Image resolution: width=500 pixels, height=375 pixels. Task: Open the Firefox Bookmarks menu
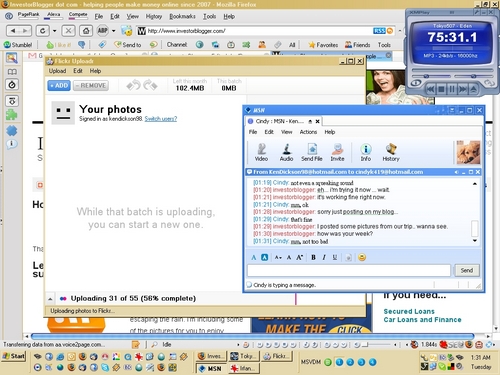pos(182,16)
